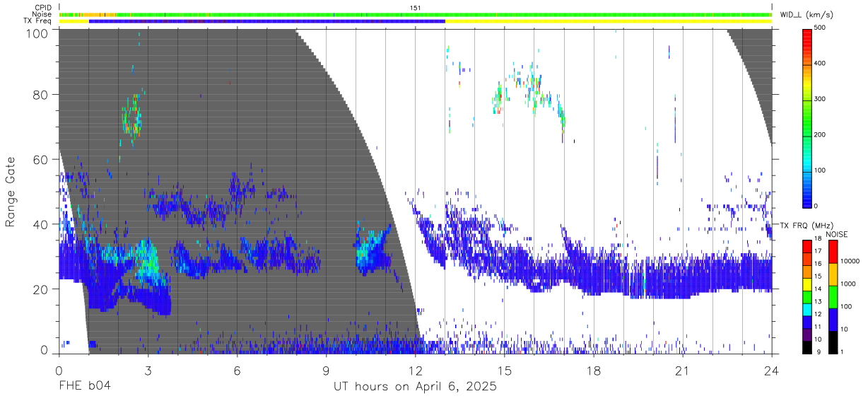Pick the blue NOISE block between 10 and 100
The image size is (868, 401).
[x=833, y=319]
